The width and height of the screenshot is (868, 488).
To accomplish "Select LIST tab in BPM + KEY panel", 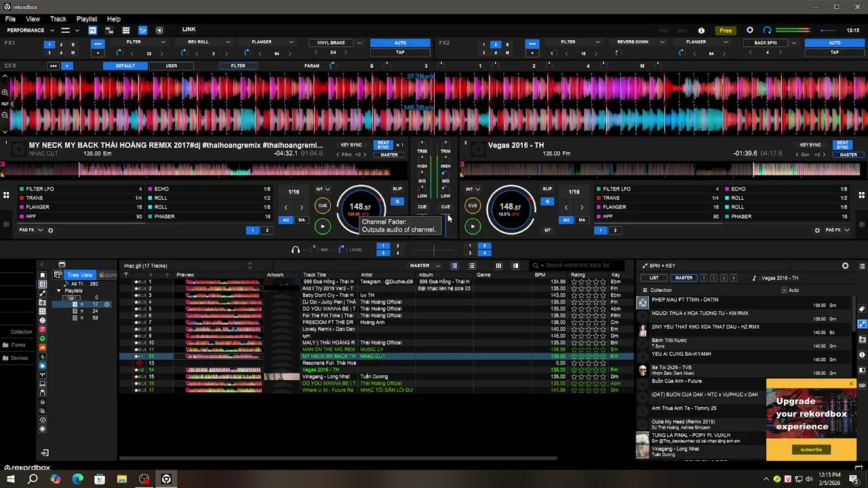I will pyautogui.click(x=654, y=278).
